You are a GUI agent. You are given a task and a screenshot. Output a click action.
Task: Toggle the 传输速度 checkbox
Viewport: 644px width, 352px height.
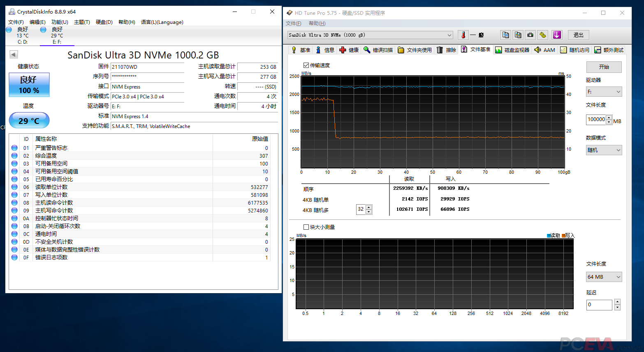pyautogui.click(x=306, y=65)
